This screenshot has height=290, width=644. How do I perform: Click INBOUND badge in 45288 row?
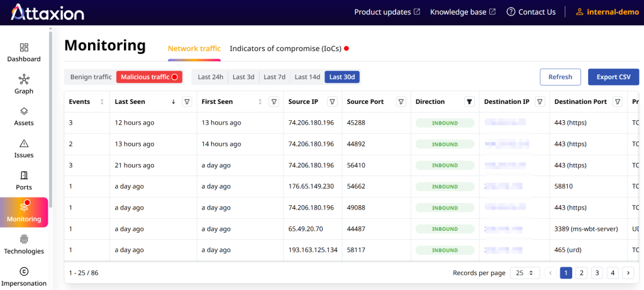445,123
